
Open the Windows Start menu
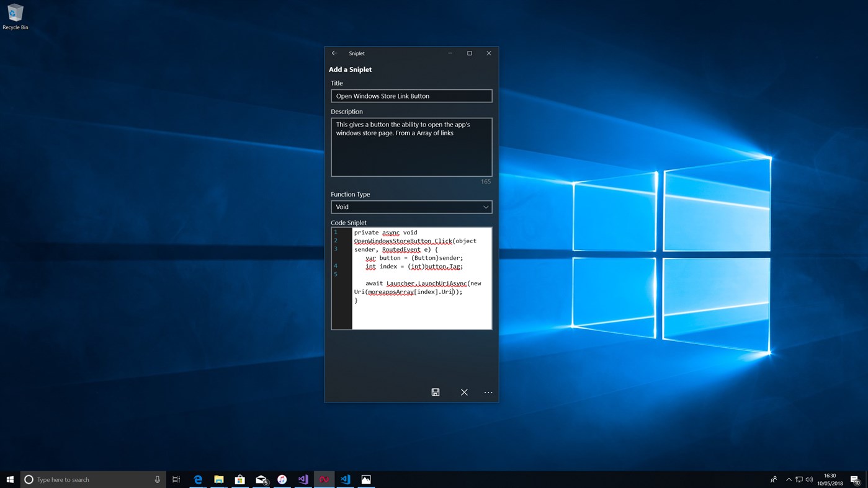click(10, 479)
